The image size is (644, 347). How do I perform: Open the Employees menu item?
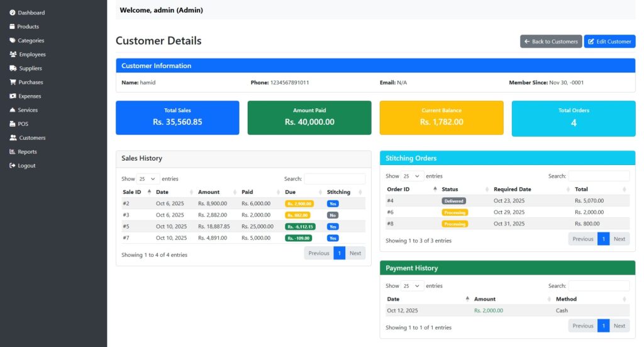click(x=32, y=54)
